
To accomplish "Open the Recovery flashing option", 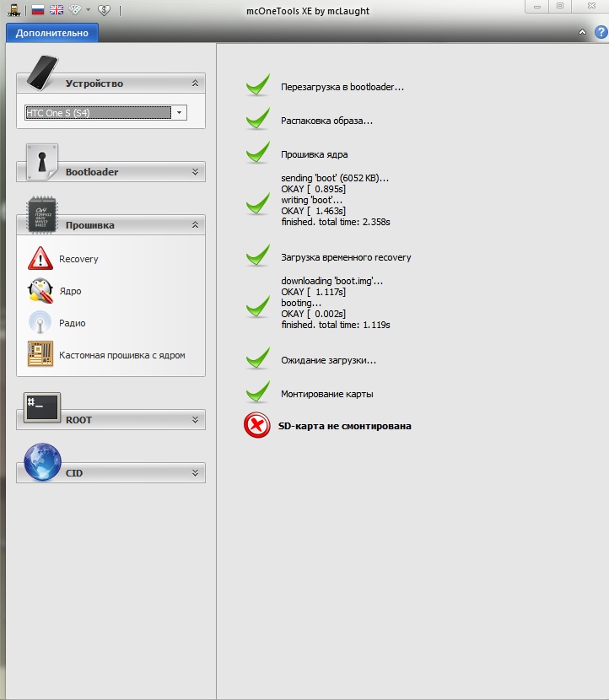I will coord(78,259).
